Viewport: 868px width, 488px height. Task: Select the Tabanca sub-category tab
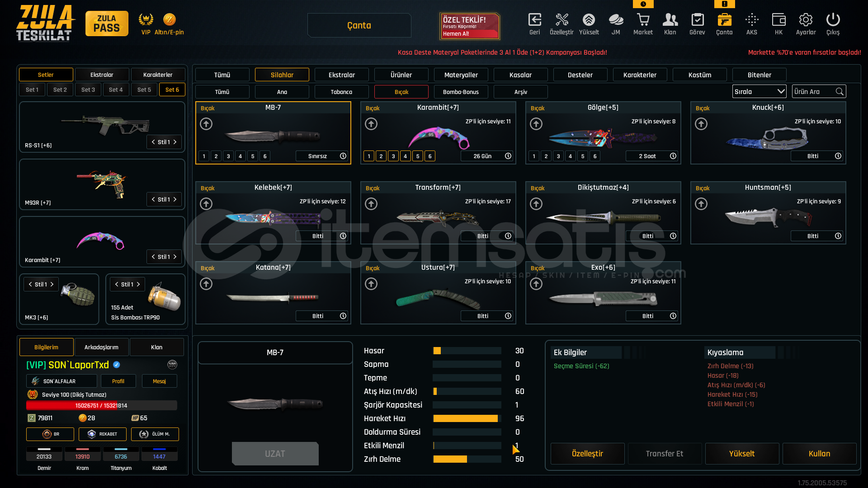click(x=341, y=92)
